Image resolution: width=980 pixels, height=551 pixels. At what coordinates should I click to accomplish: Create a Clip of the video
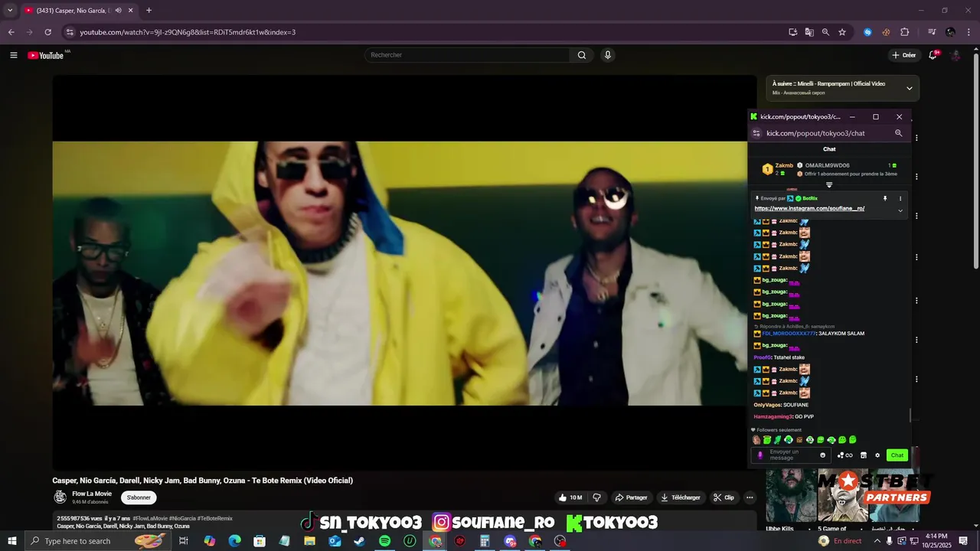tap(724, 497)
